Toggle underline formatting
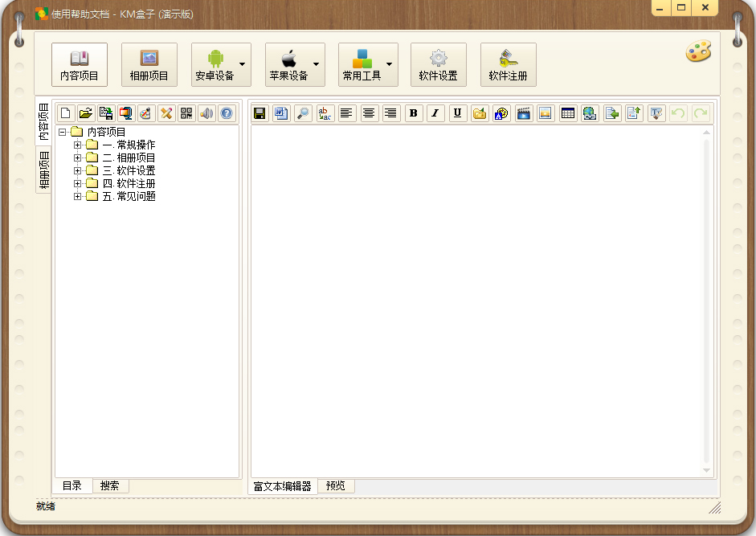 coord(456,113)
